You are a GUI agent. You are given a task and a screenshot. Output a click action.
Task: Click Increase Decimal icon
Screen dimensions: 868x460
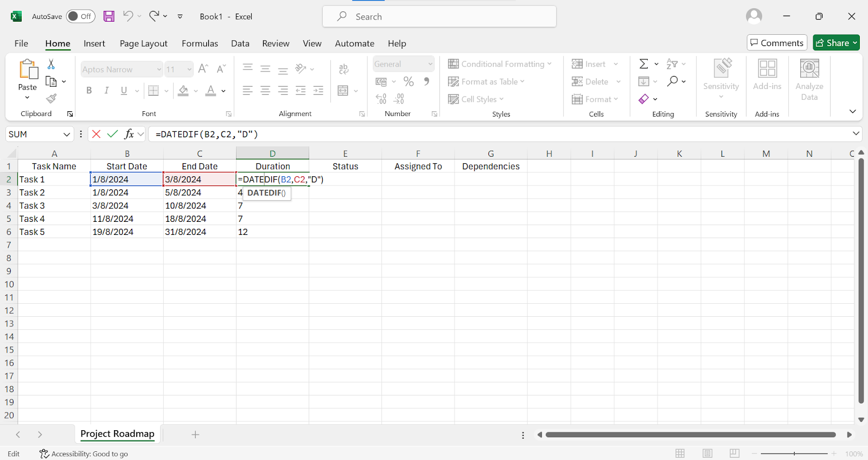(381, 99)
